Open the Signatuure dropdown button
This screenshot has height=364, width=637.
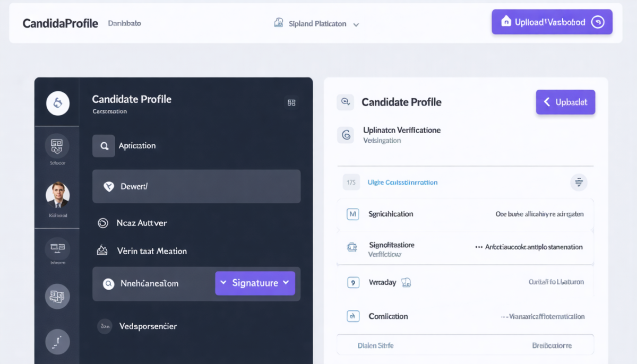pos(255,283)
